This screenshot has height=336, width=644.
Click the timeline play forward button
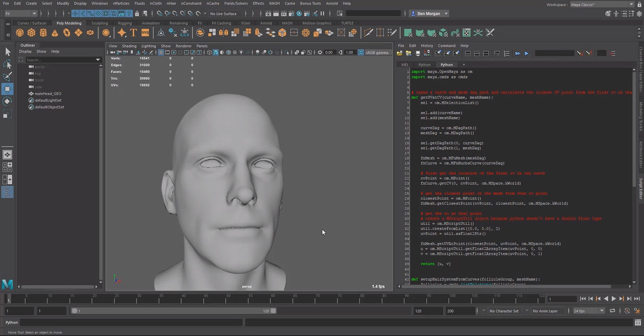tap(613, 299)
